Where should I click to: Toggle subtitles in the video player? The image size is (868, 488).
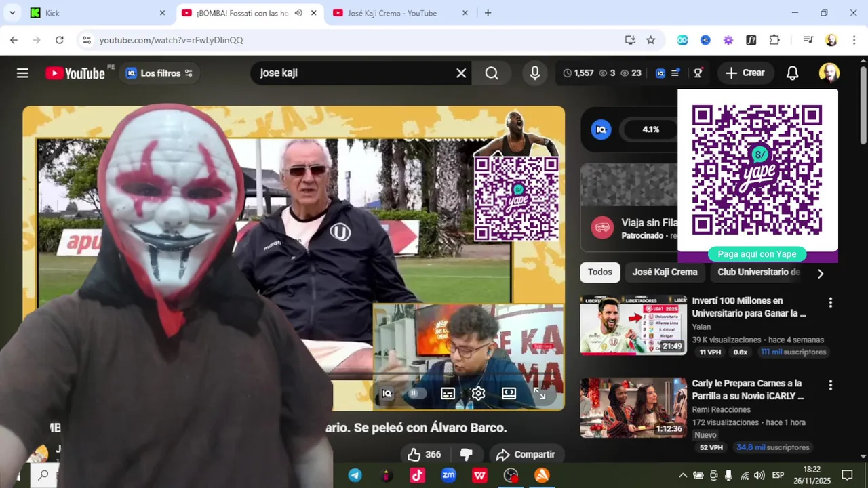click(x=448, y=393)
